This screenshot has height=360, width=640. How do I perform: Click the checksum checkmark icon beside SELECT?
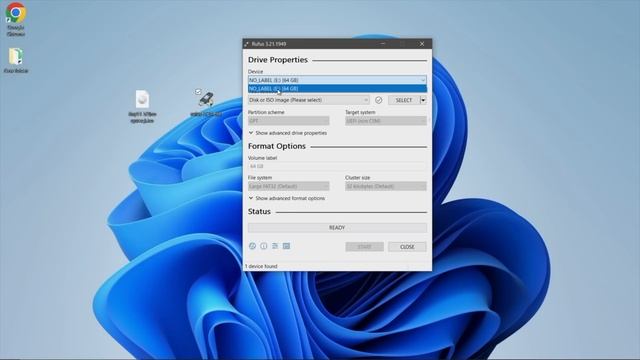click(378, 100)
